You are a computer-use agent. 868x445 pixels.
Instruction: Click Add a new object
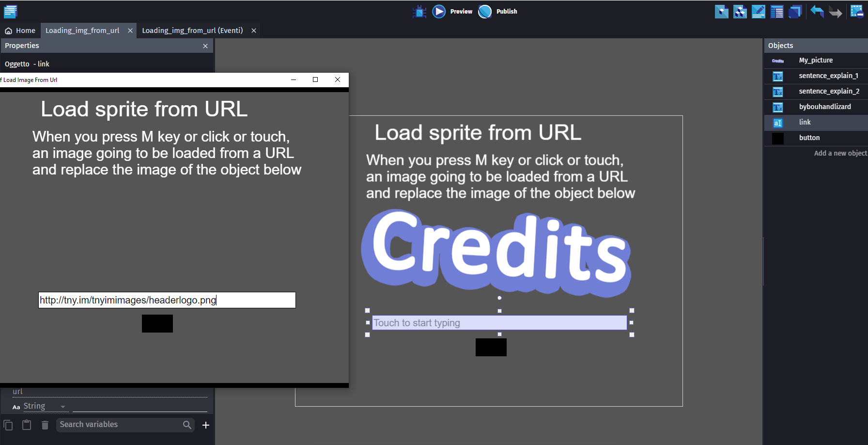(x=840, y=153)
